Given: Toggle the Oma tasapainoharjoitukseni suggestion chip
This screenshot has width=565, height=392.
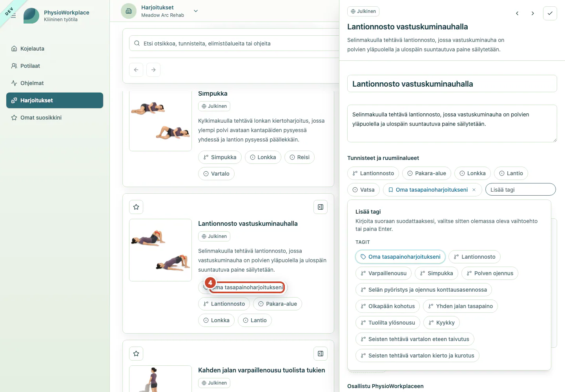Looking at the screenshot, I should 400,257.
